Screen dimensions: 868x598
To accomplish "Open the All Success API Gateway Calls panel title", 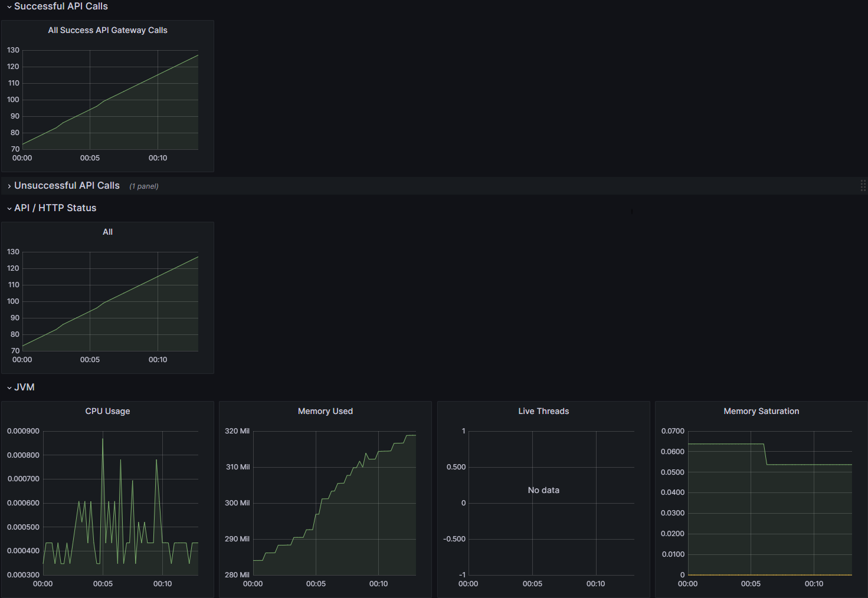I will tap(107, 30).
